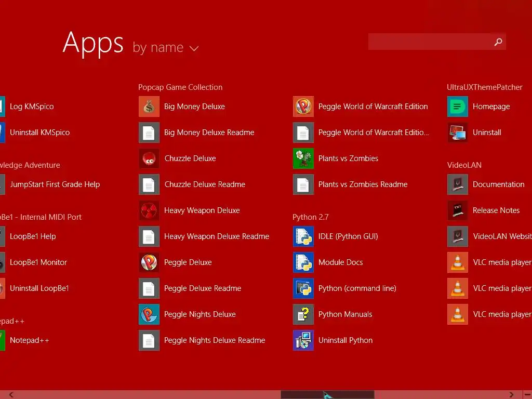Launch Peggle Deluxe icon

point(149,262)
